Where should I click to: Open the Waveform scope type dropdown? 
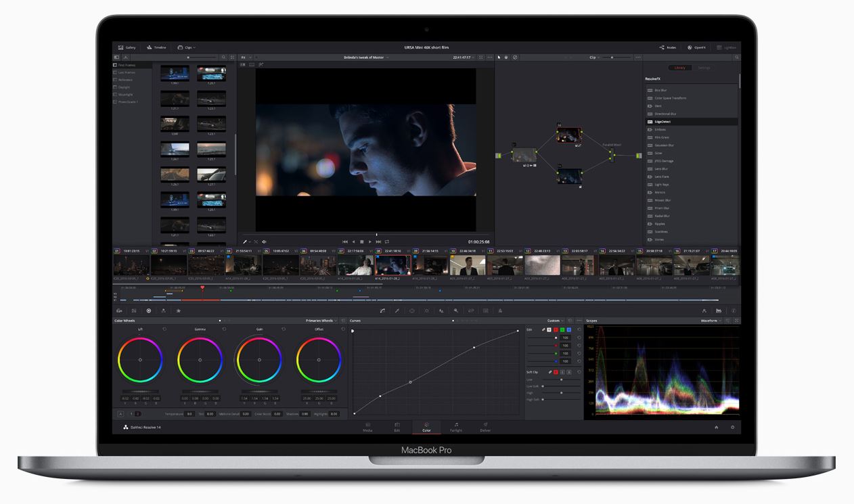point(711,321)
